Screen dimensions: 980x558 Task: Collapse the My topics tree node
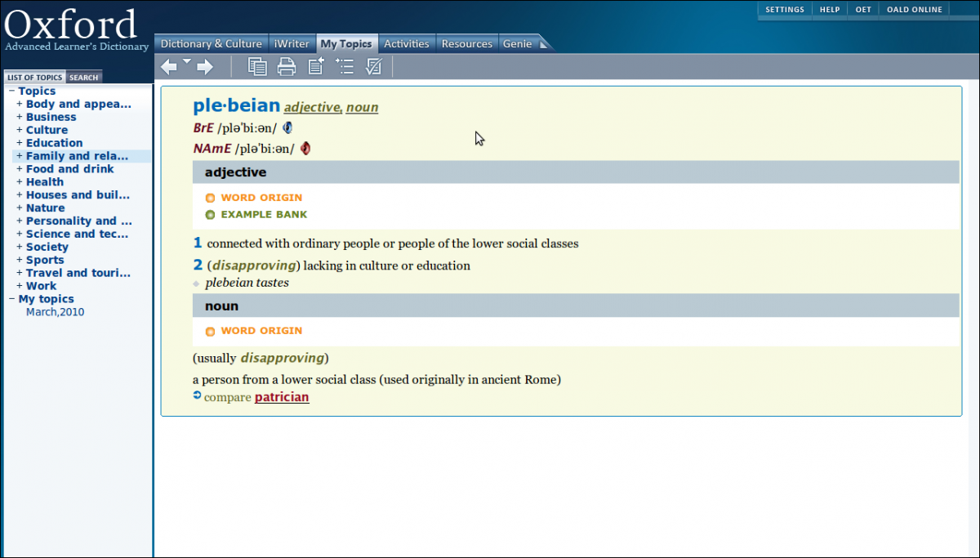(x=11, y=299)
